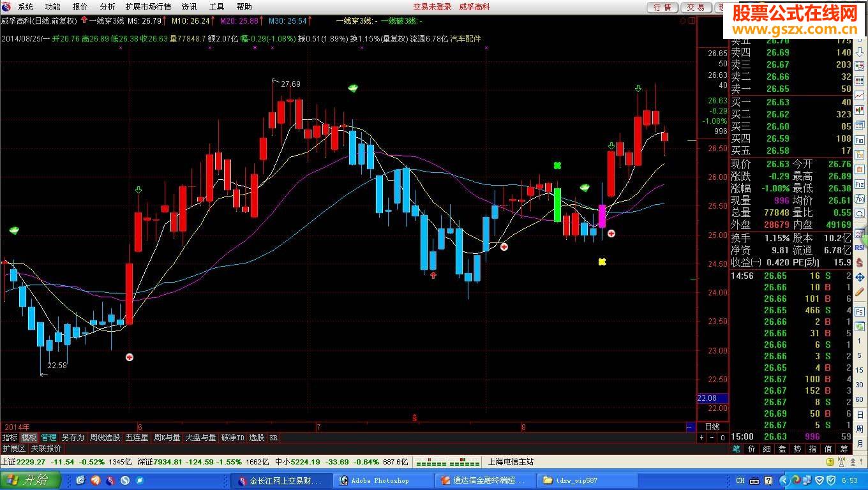Switch to 15-minute period in sidebar

click(x=860, y=370)
